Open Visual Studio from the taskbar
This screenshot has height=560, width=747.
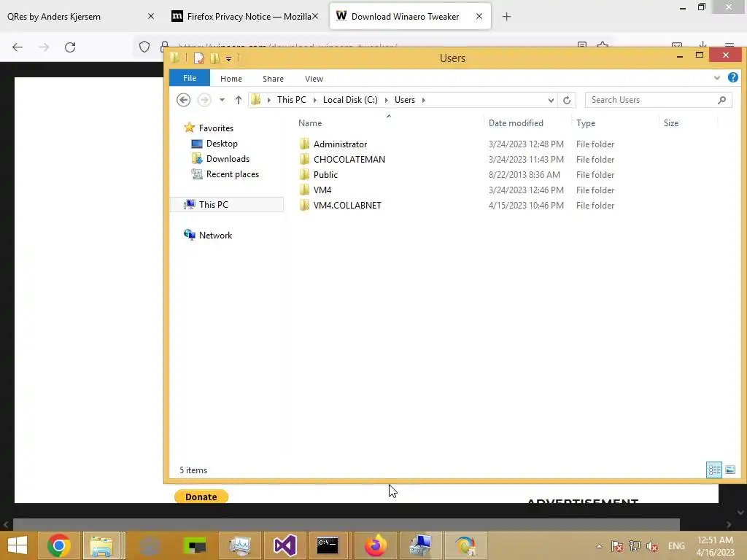pos(285,545)
